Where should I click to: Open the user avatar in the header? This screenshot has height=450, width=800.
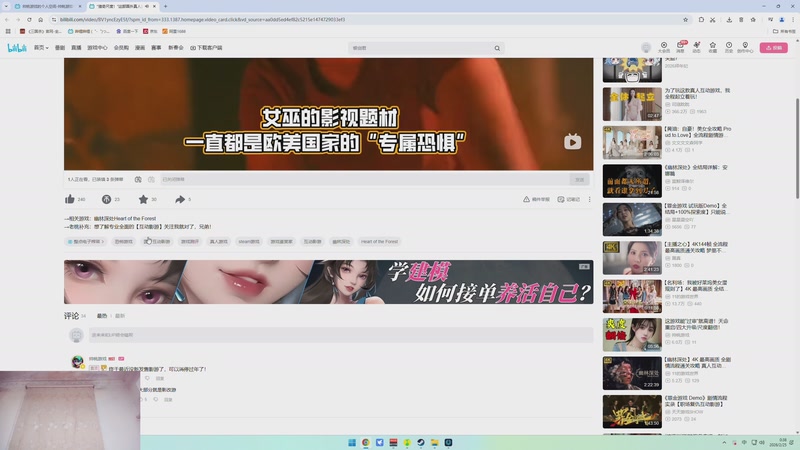click(x=646, y=47)
